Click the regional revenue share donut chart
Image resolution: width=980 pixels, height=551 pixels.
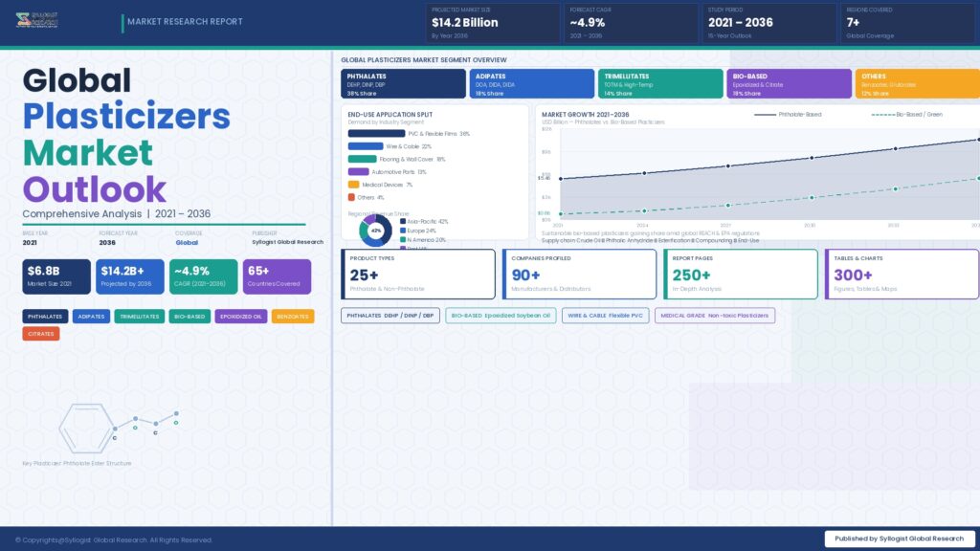375,231
